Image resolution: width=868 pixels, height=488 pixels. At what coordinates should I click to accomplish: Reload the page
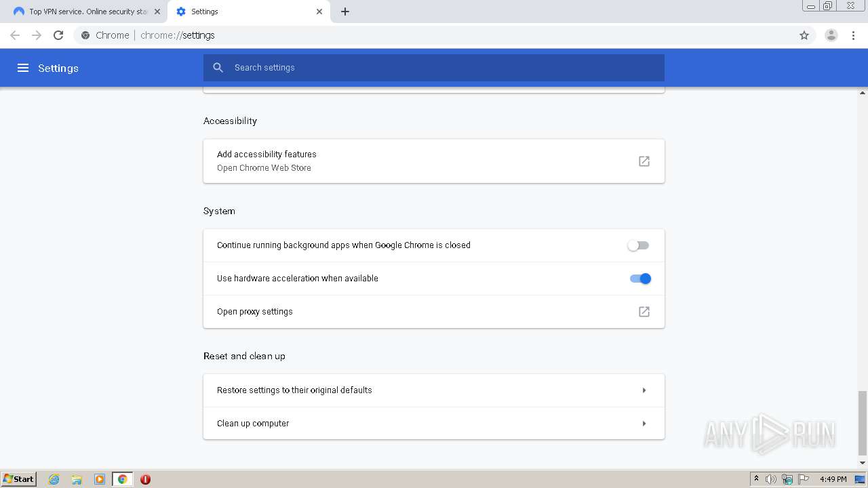point(58,35)
